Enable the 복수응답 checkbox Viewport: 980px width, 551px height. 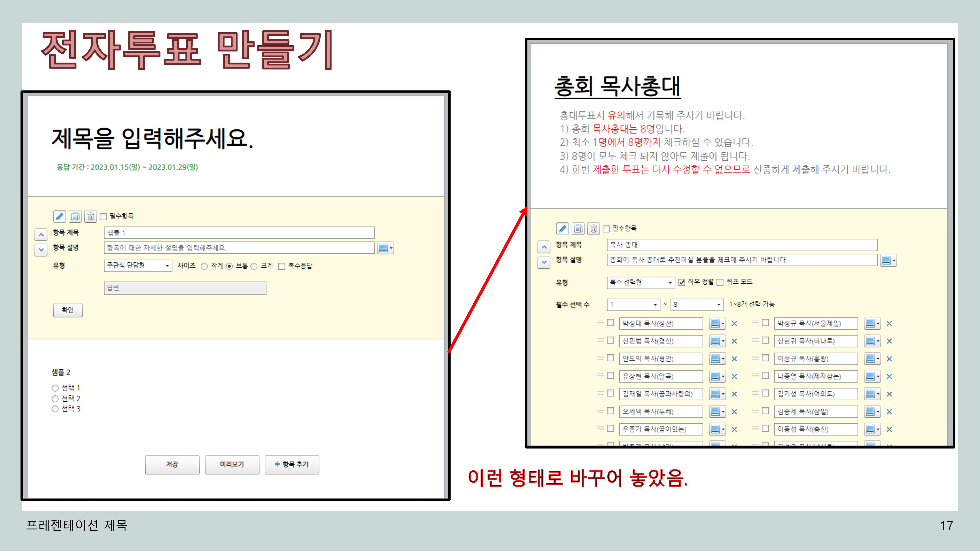pyautogui.click(x=282, y=266)
